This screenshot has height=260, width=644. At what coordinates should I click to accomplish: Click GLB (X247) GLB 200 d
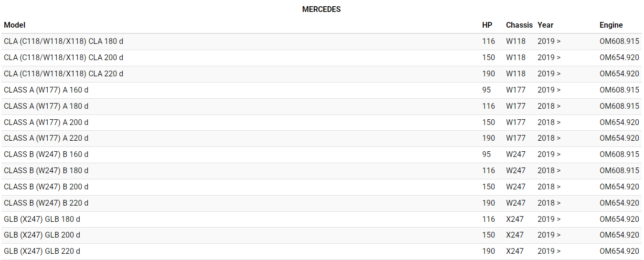click(42, 235)
